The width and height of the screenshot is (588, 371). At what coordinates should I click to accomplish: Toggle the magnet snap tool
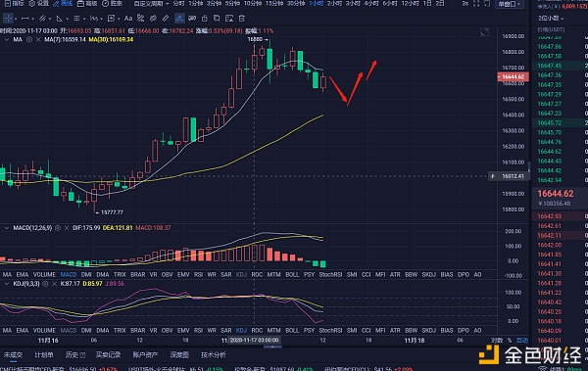153,18
